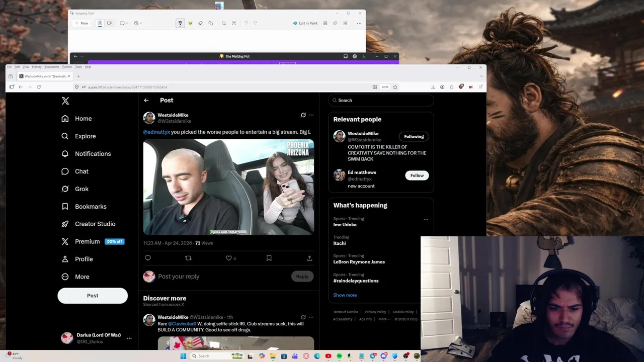The height and width of the screenshot is (362, 644).
Task: Click New in the Snipping Tool
Action: 82,23
